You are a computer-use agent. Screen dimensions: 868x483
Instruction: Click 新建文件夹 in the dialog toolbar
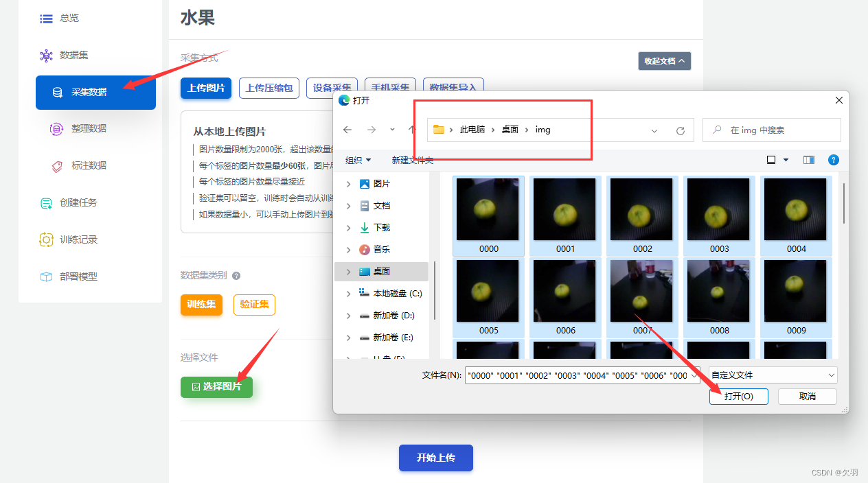[413, 160]
